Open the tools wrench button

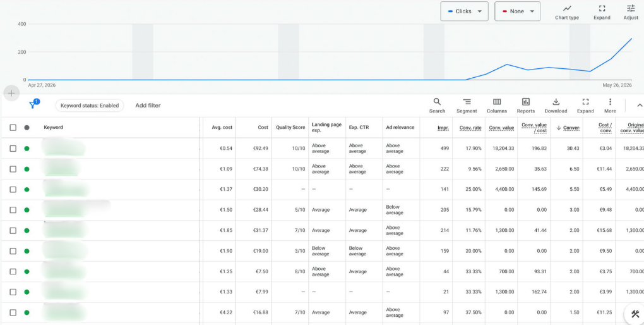tap(635, 314)
